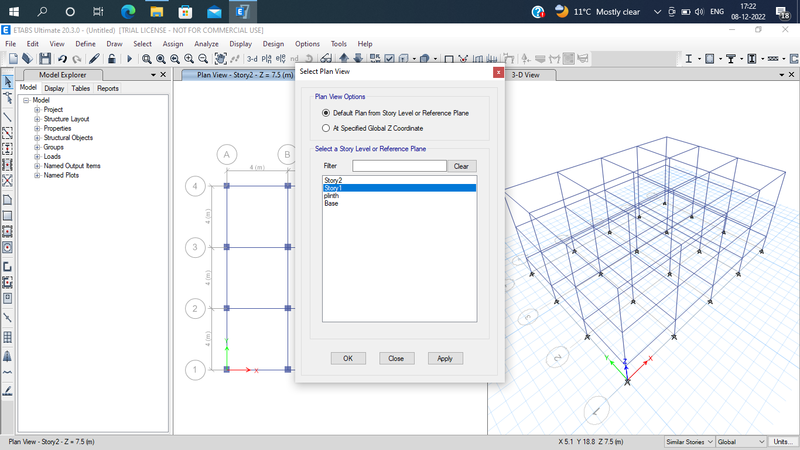The image size is (800, 450).
Task: Select Story1 in the story list
Action: [399, 188]
